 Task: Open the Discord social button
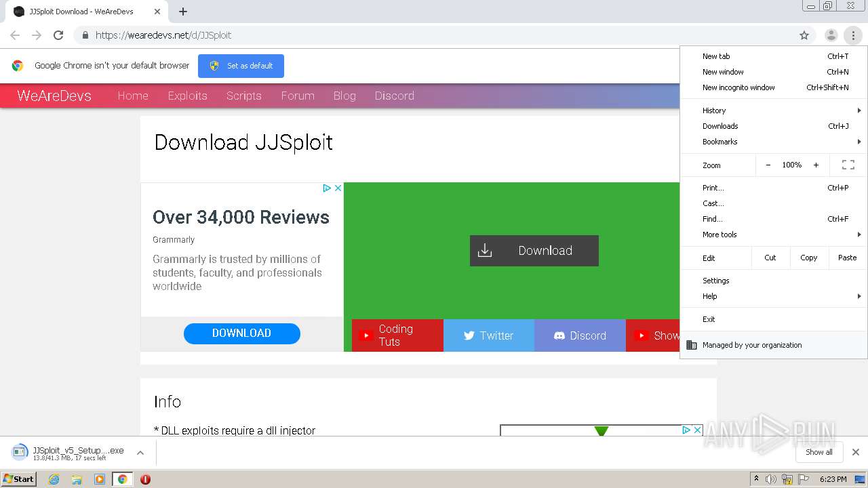[580, 335]
